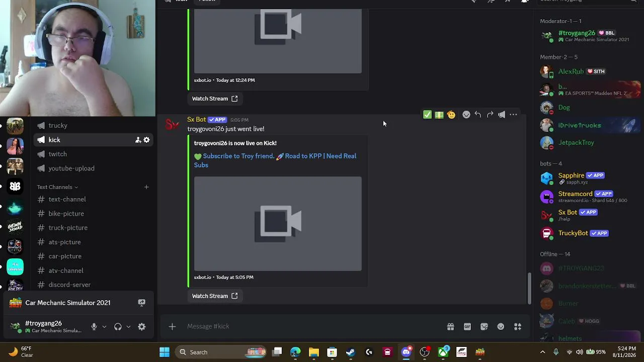
Task: Open Sx Bot profile from message author
Action: point(196,120)
